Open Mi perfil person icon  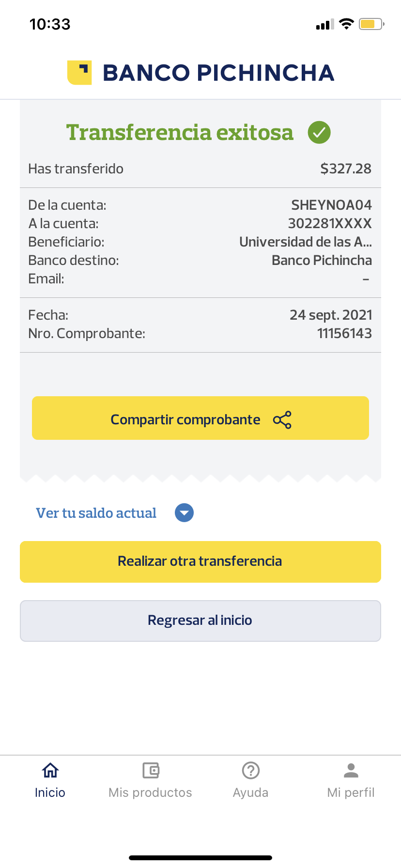coord(351,770)
